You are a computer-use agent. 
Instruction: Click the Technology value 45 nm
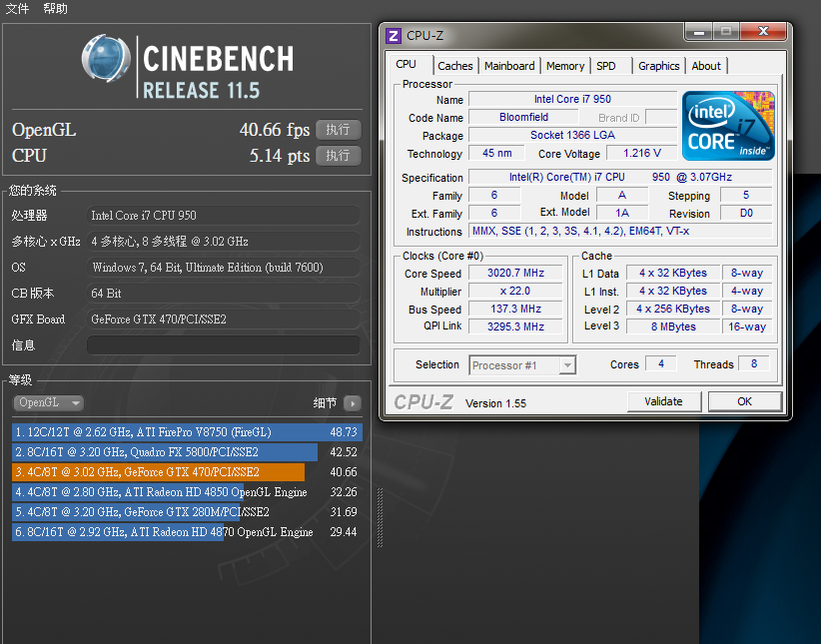click(x=496, y=153)
